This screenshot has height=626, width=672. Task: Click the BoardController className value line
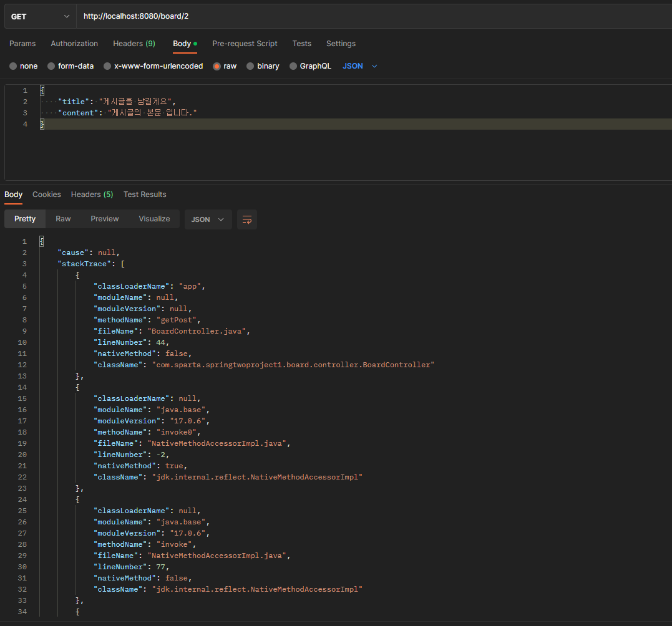[264, 365]
